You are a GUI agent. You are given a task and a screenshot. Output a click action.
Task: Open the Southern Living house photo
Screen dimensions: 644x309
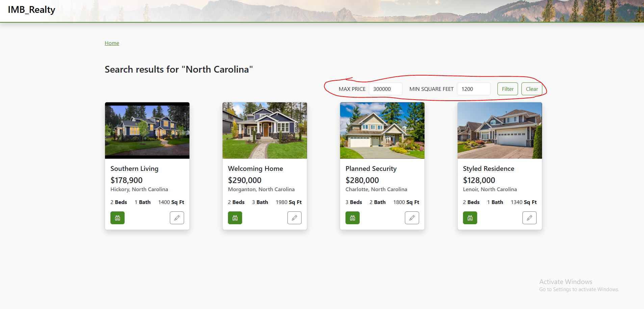147,130
